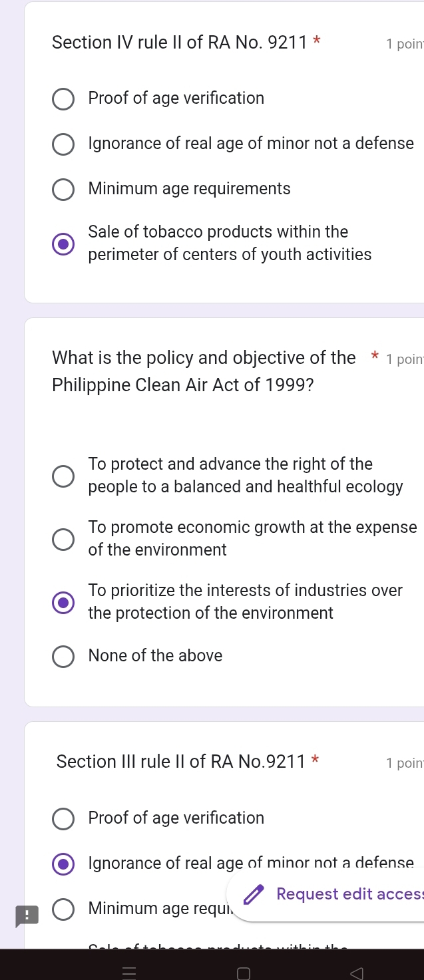Screen dimensions: 424x980
Task: Select 'Proof of age verification' under Section III
Action: click(x=64, y=819)
